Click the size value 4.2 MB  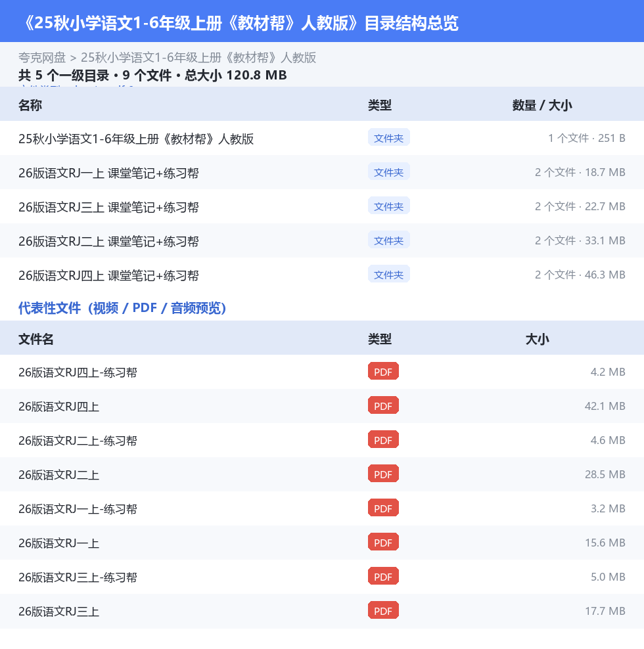[608, 372]
